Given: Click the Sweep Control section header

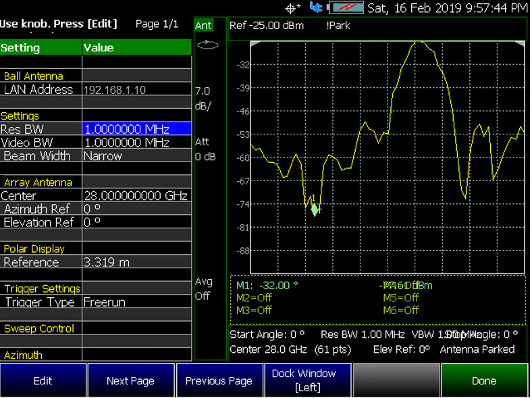Looking at the screenshot, I should (38, 328).
